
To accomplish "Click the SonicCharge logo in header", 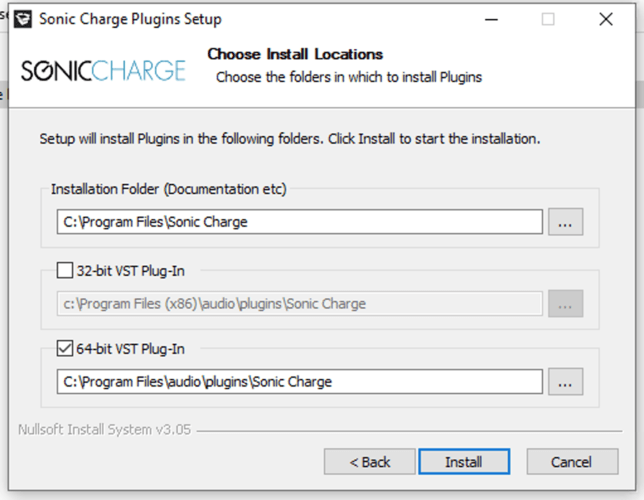I will click(103, 71).
